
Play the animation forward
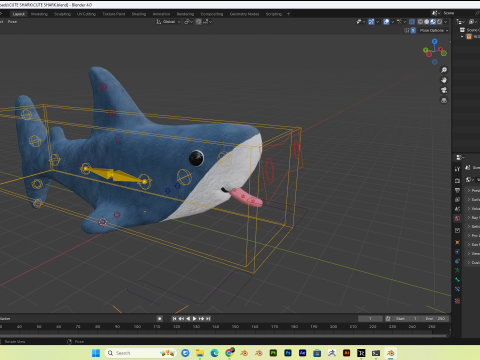195,319
